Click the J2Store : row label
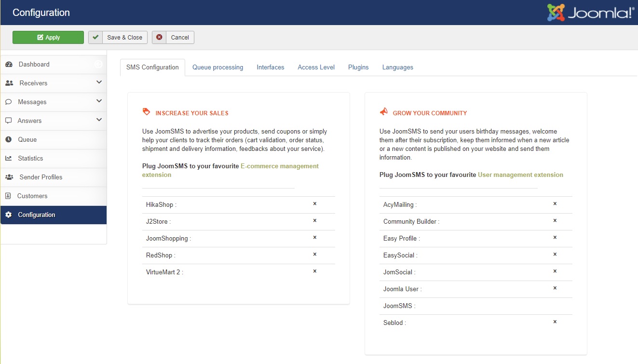638x364 pixels. [158, 222]
